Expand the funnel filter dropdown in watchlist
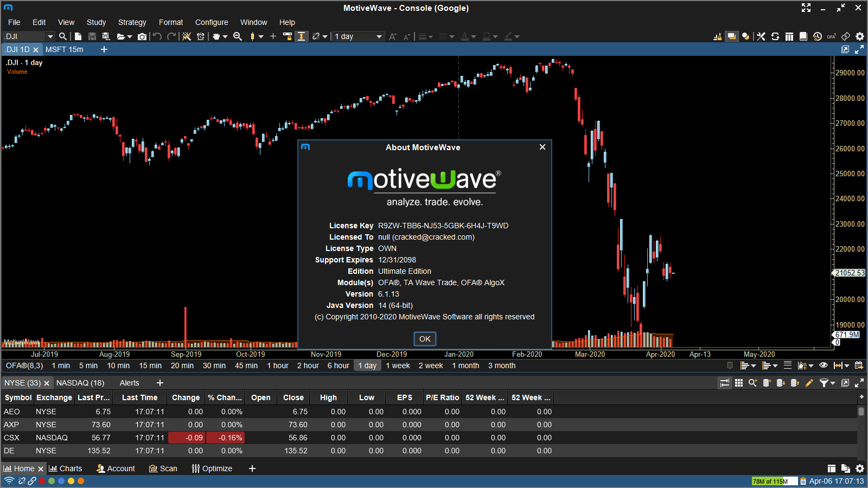The image size is (868, 488). [x=832, y=383]
